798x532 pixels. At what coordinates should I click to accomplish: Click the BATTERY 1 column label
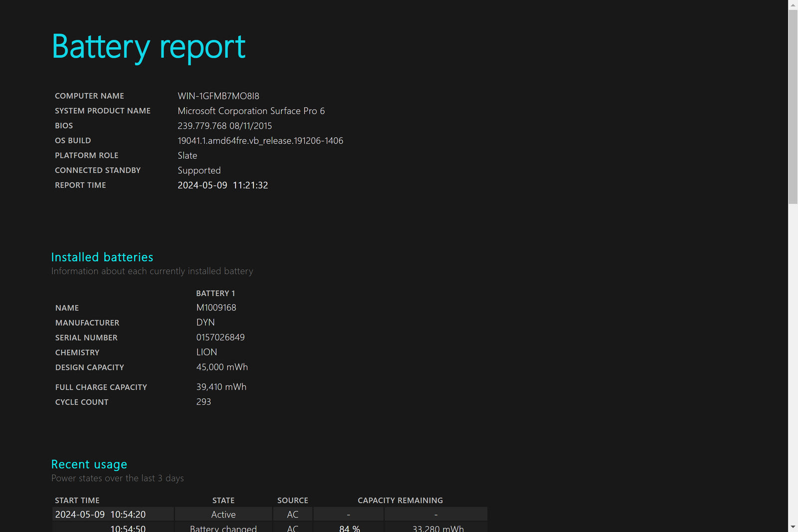click(x=215, y=293)
